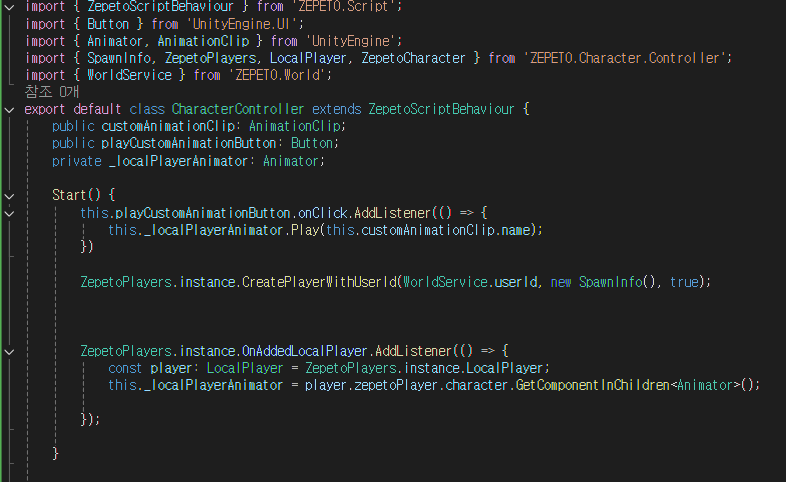Viewport: 786px width, 482px height.
Task: Click the 'ZepetoScriptBehaviour' import name
Action: (x=160, y=7)
